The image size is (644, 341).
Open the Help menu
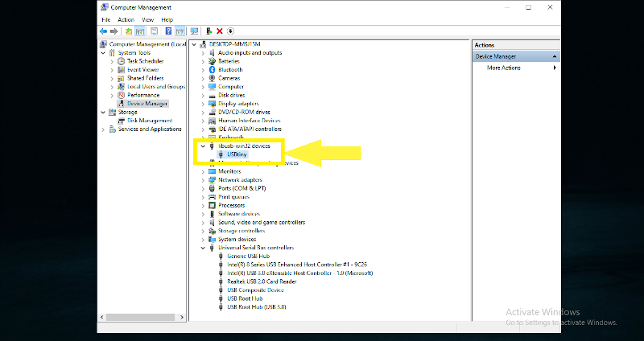tap(167, 19)
